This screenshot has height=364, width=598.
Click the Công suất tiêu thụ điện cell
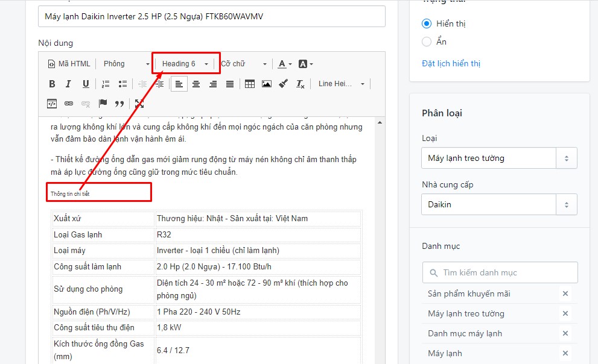click(103, 327)
